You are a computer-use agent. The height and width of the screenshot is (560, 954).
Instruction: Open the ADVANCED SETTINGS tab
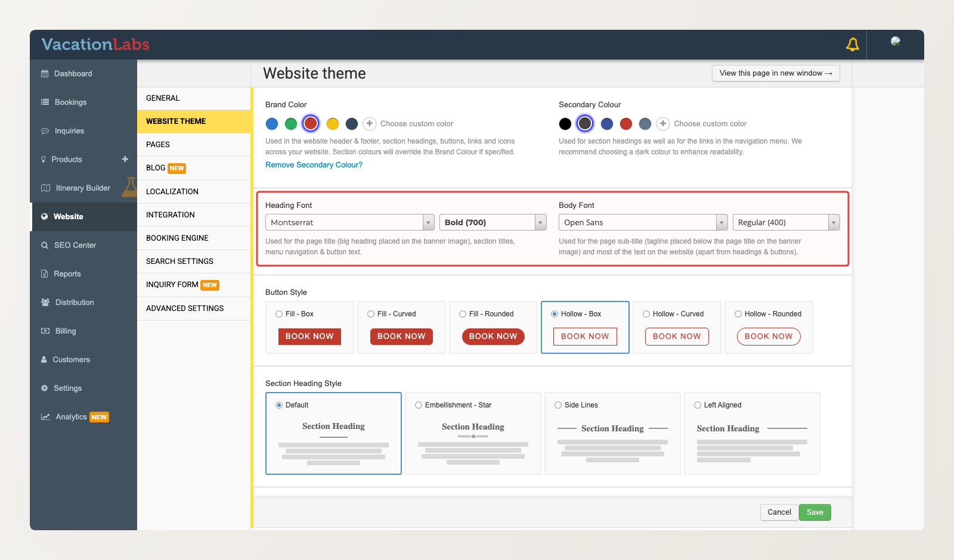click(194, 309)
